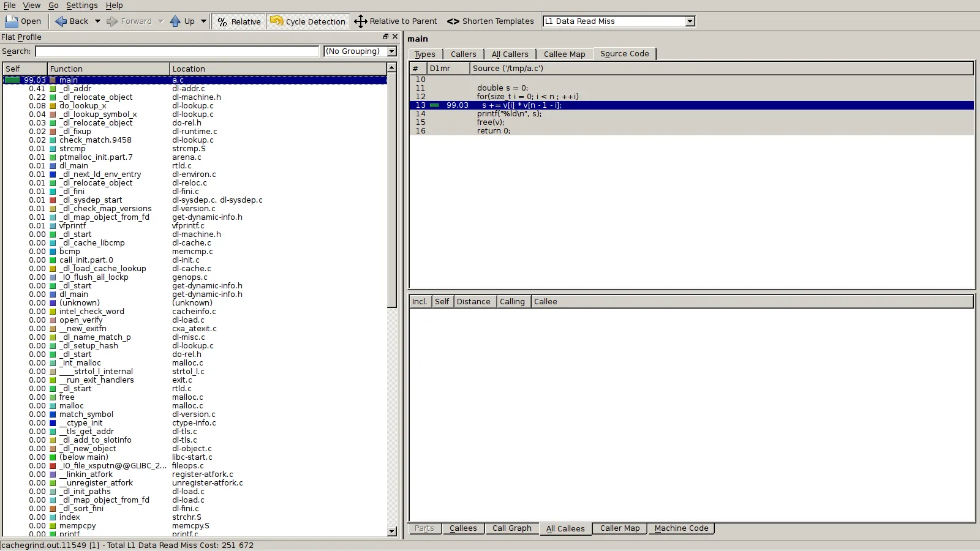This screenshot has width=980, height=551.
Task: Open the L1 Data Read Miss event dropdown
Action: click(619, 21)
